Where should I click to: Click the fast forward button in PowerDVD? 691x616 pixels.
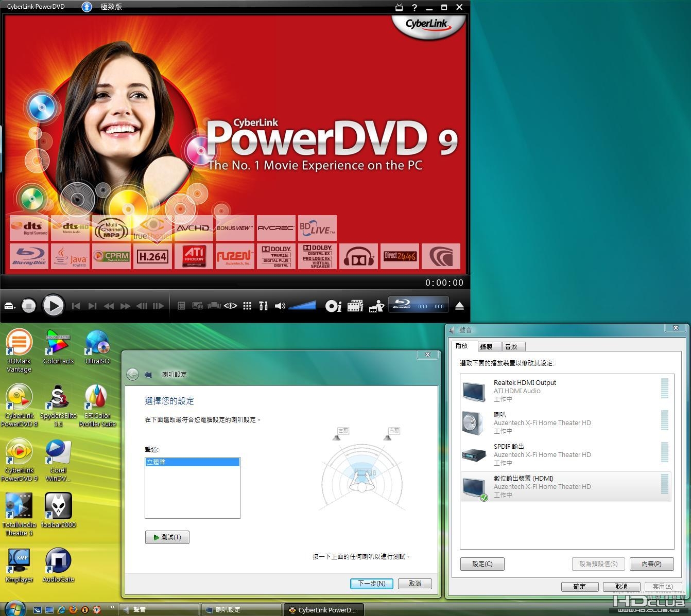[125, 306]
